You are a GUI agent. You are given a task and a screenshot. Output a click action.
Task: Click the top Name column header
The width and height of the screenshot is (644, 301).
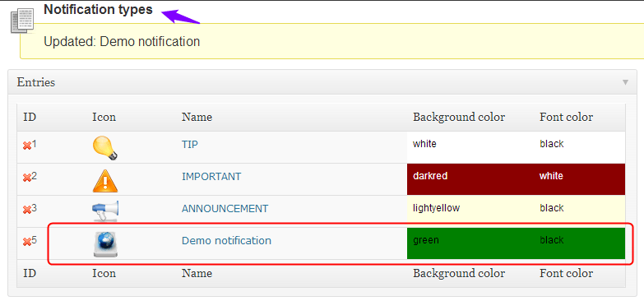click(x=197, y=117)
